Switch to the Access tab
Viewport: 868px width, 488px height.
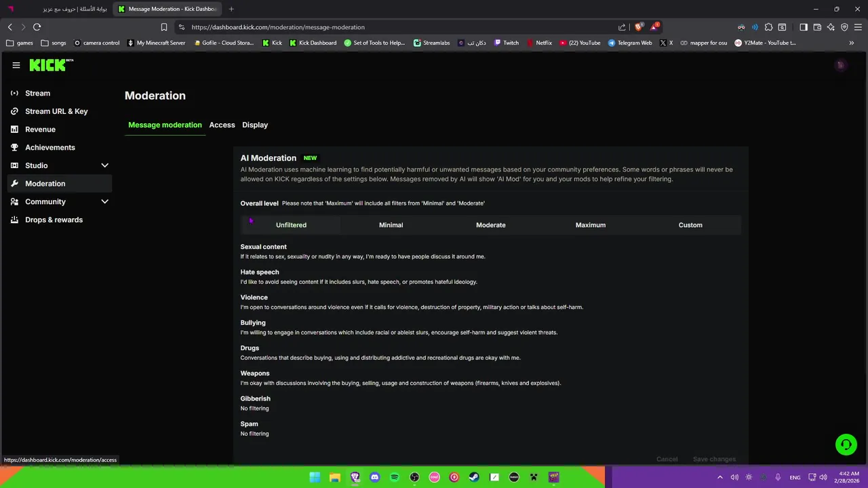(x=222, y=125)
